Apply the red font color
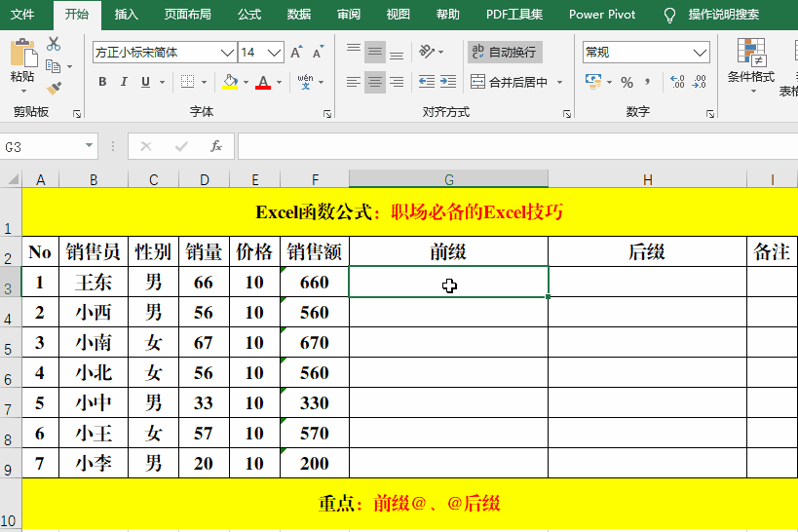The image size is (798, 532). click(x=263, y=82)
